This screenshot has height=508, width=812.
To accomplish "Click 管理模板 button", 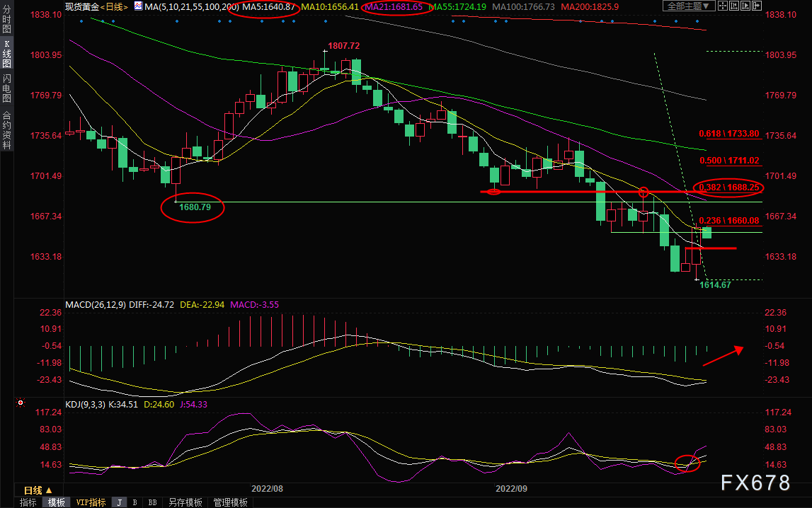I will [x=230, y=502].
